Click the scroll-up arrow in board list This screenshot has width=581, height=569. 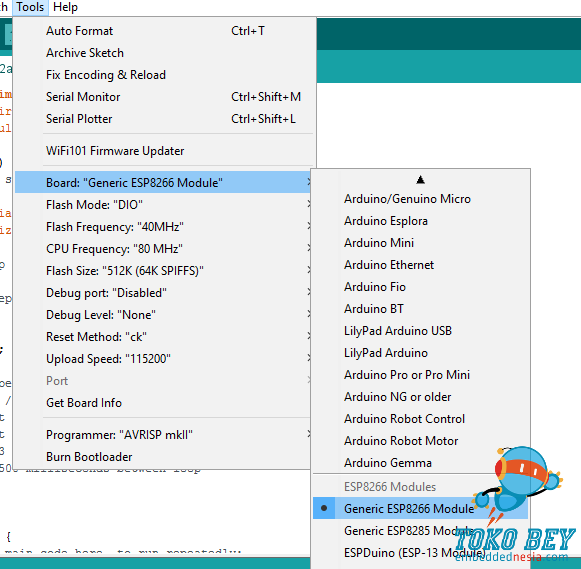tap(420, 180)
